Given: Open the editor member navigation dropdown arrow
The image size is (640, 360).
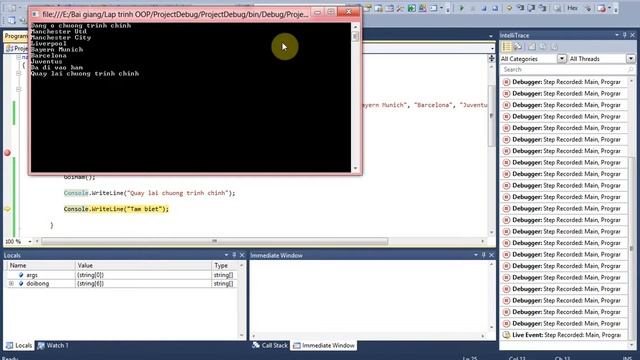Looking at the screenshot, I should tap(493, 48).
